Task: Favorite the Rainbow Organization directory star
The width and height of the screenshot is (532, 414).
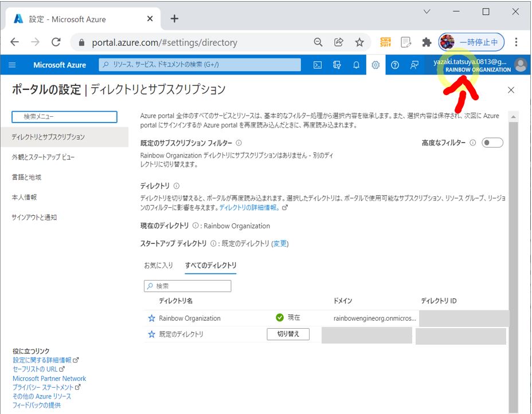Action: point(151,318)
